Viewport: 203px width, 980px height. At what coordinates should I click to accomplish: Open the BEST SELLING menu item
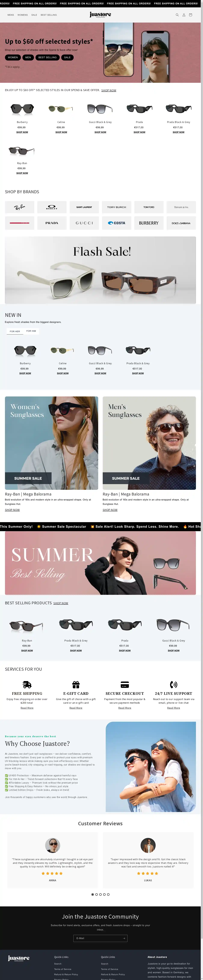tap(49, 15)
